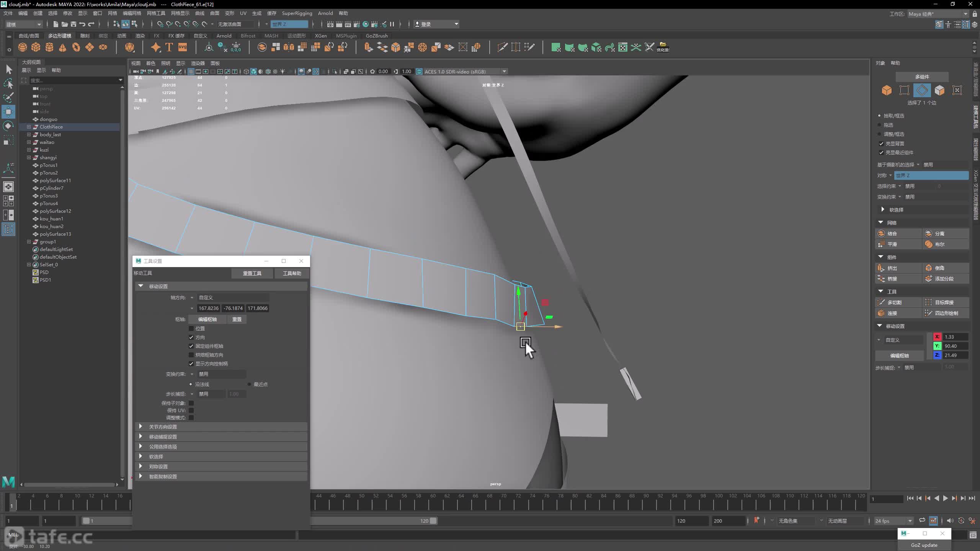Click the SVG import shelf icon
The image size is (980, 551).
click(x=183, y=47)
